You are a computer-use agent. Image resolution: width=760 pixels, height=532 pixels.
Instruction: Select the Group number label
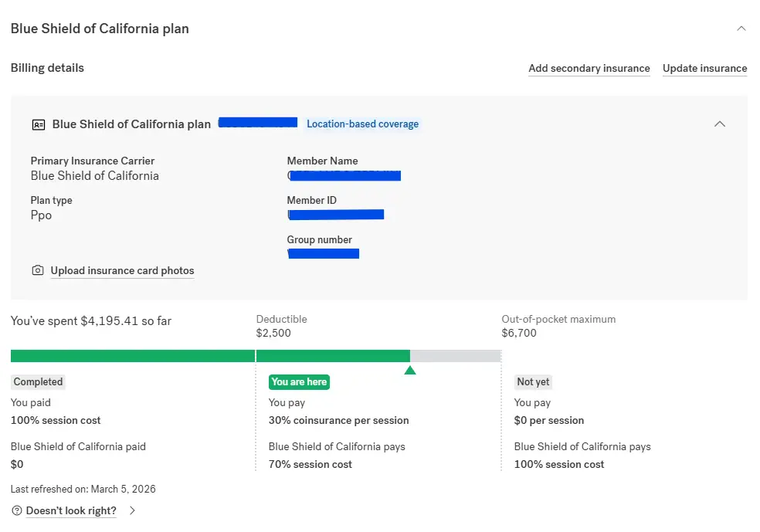(320, 240)
